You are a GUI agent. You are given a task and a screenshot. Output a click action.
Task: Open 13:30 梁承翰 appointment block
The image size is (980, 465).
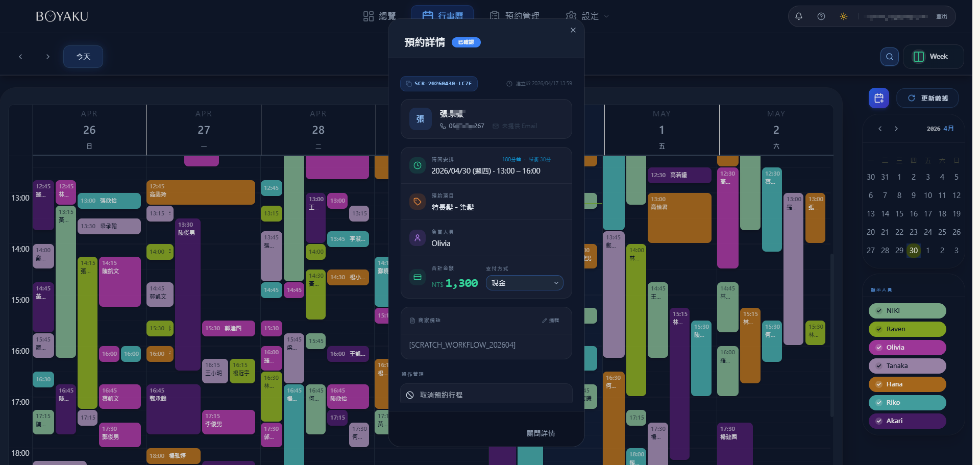[x=109, y=226]
